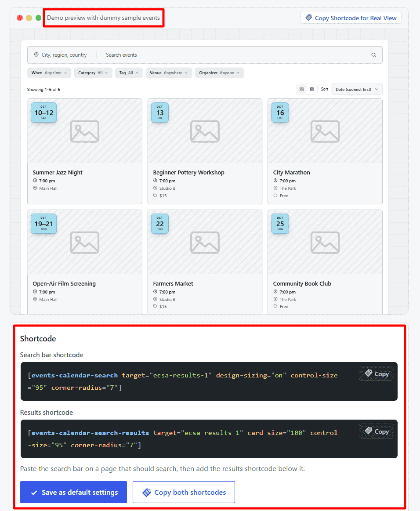Click Farmers Market image placeholder

205,243
